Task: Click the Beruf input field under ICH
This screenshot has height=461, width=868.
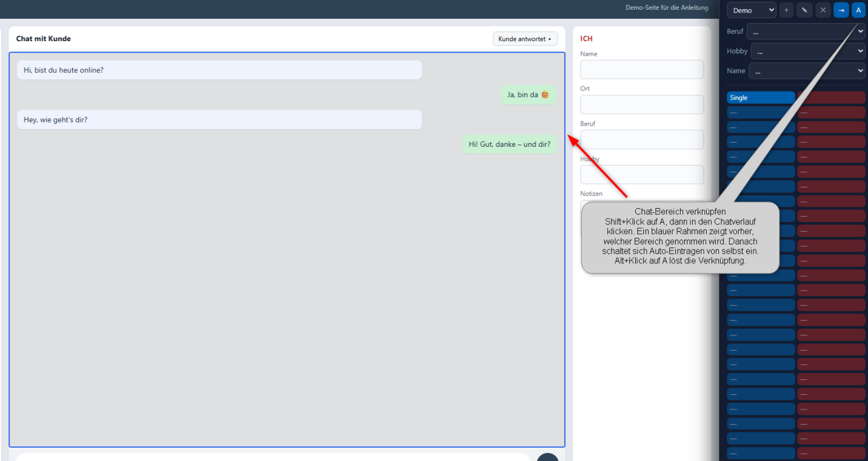Action: 642,140
